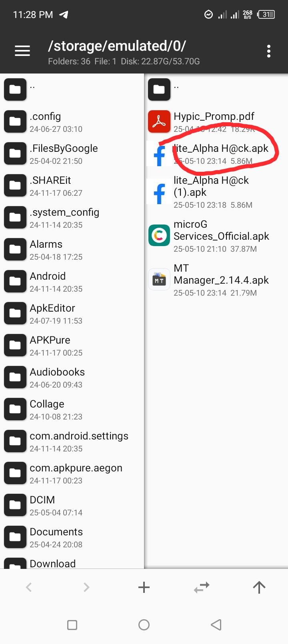The image size is (288, 644).
Task: Tap the swap panels arrows icon
Action: pos(202,587)
